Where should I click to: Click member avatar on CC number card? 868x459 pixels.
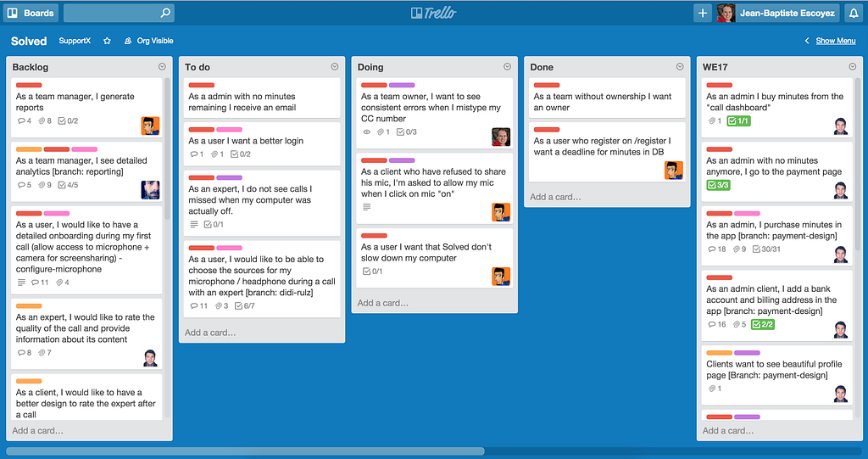pyautogui.click(x=501, y=137)
